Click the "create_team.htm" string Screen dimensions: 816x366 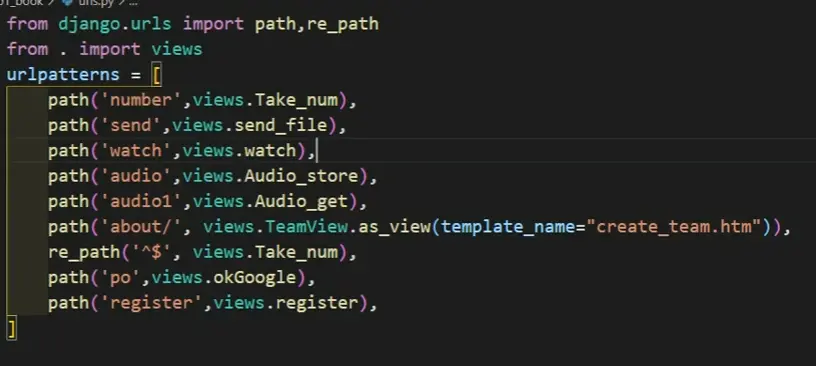coord(674,227)
